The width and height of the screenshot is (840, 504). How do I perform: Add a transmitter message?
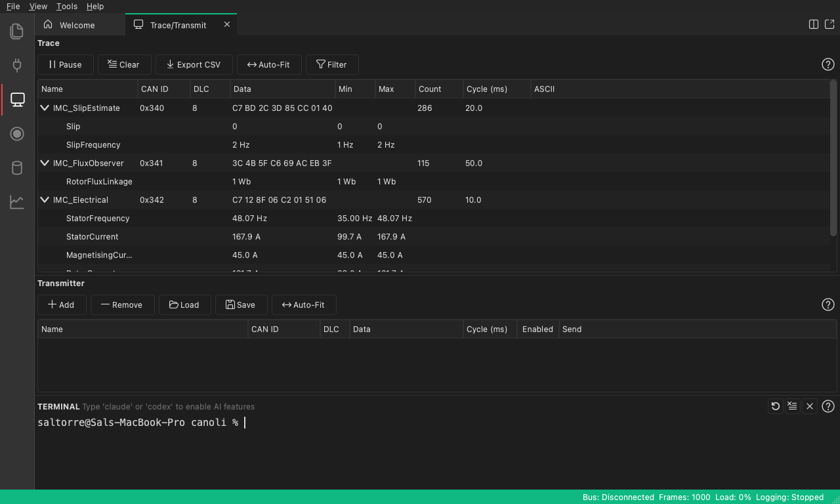(x=62, y=304)
